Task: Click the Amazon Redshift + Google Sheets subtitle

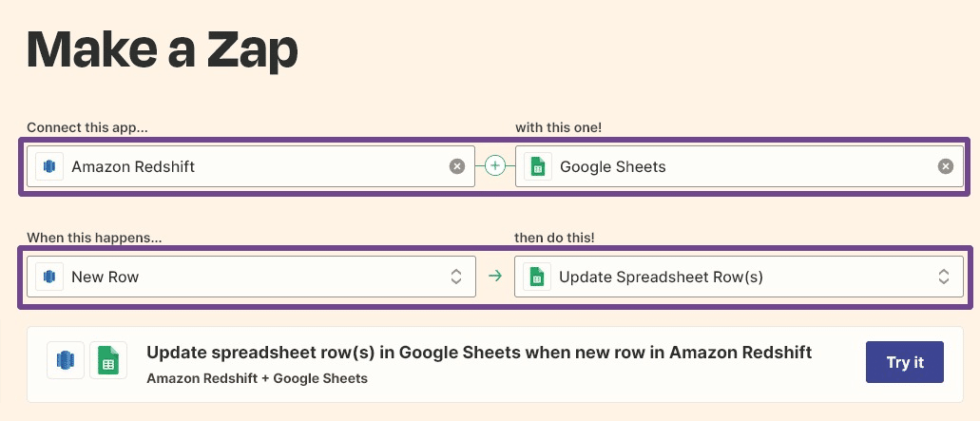Action: tap(257, 378)
